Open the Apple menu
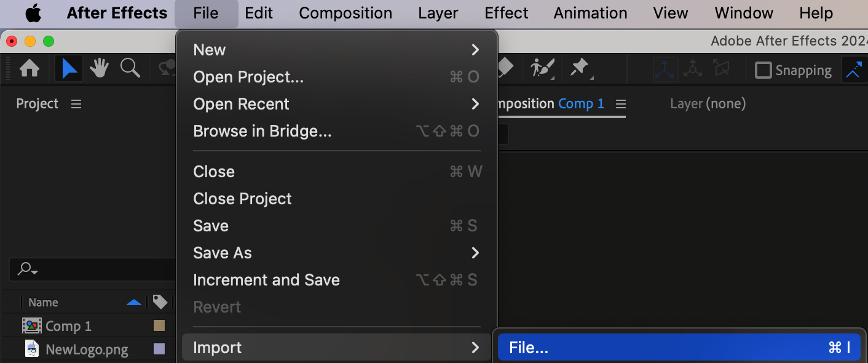868x363 pixels. 33,13
